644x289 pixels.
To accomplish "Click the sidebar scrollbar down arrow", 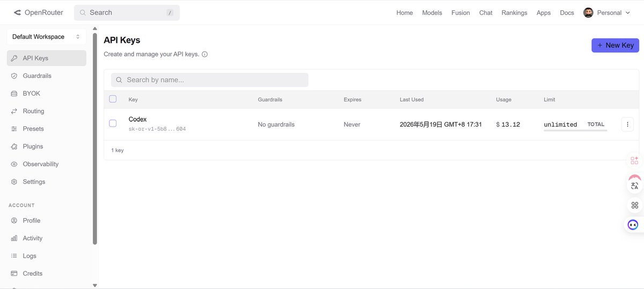I will pyautogui.click(x=95, y=285).
